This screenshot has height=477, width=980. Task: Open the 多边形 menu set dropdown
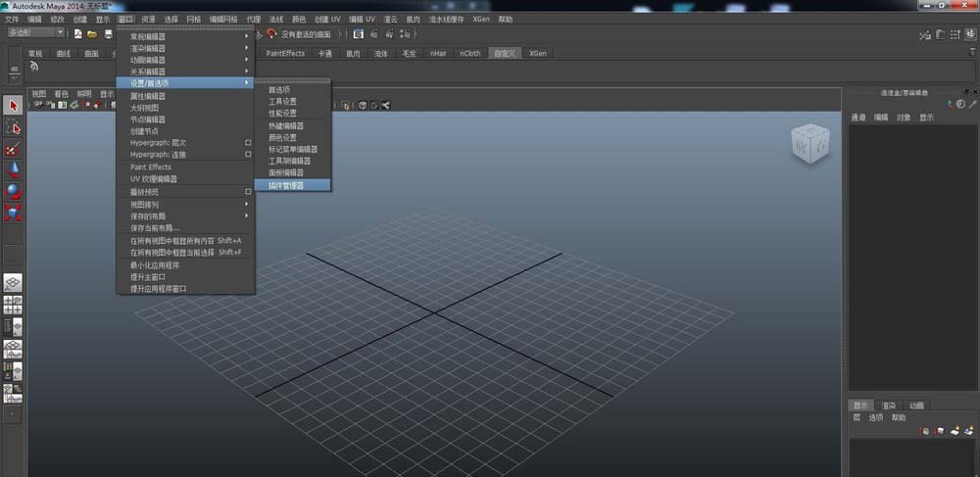click(34, 32)
